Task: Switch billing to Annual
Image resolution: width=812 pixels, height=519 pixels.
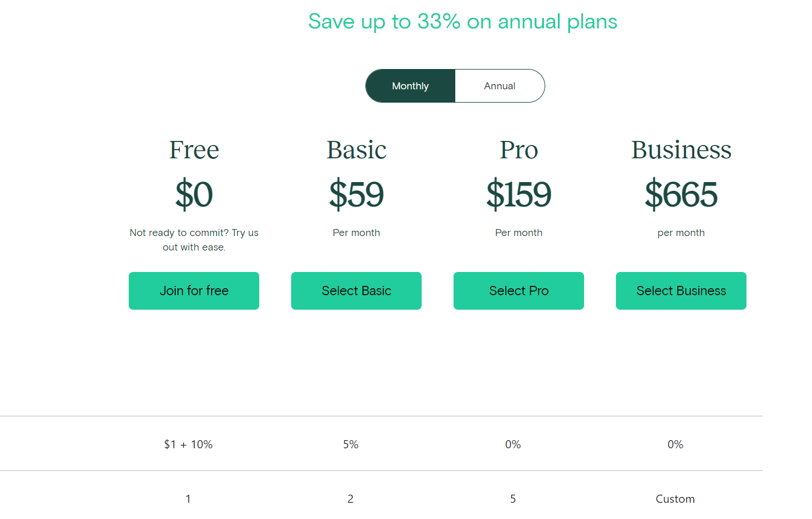Action: click(x=499, y=85)
